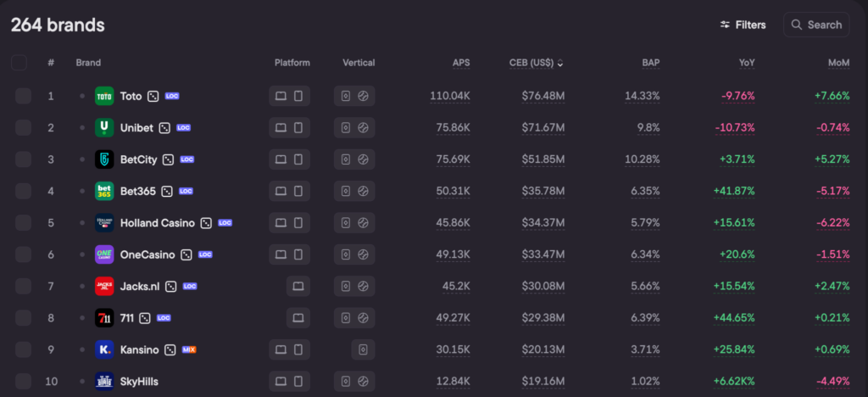Click the YoY column header
Viewport: 868px width, 397px height.
(747, 63)
